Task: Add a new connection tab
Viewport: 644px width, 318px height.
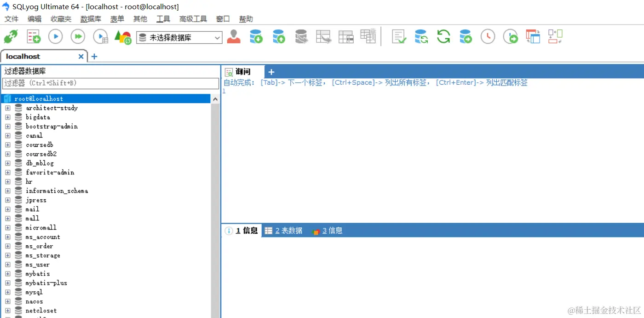Action: (94, 56)
